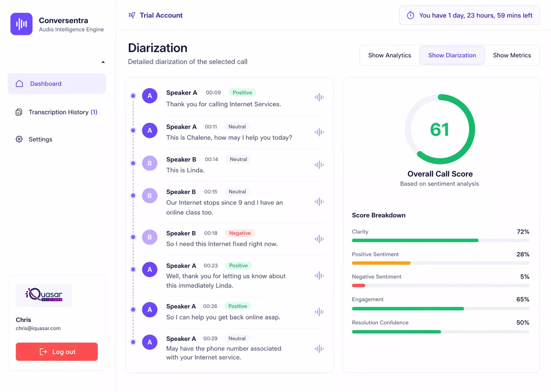The width and height of the screenshot is (551, 392).
Task: Click the Speaker B avatar at 00:15
Action: pyautogui.click(x=150, y=196)
